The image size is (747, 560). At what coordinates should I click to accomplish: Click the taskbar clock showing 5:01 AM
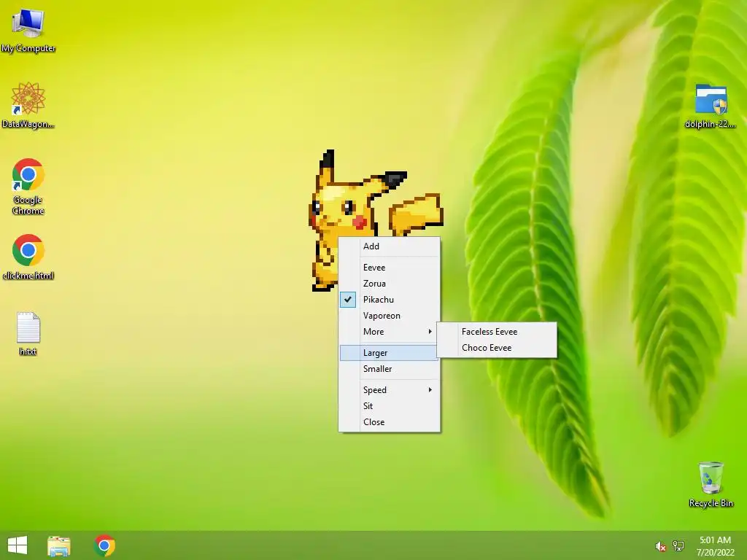coord(715,545)
